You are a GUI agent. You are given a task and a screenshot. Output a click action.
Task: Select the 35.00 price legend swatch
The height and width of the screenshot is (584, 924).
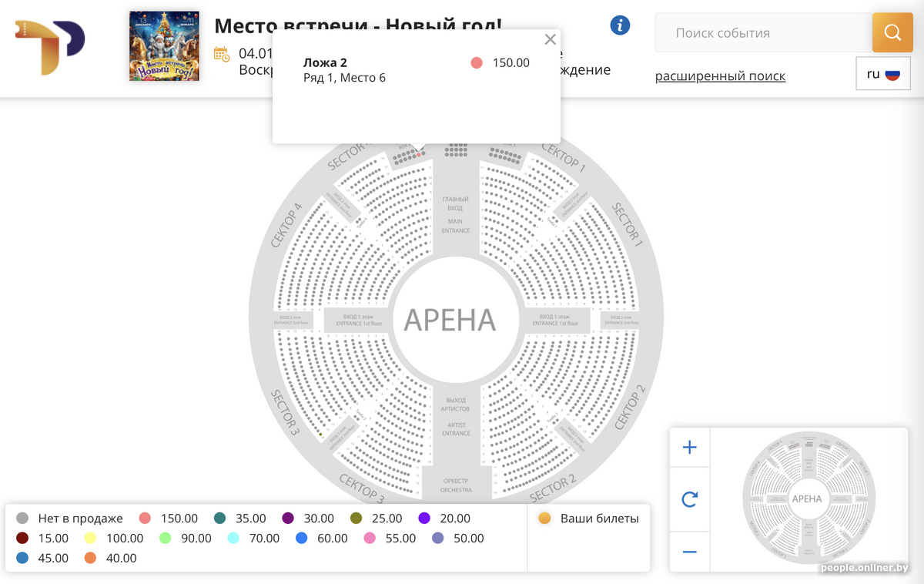click(220, 519)
